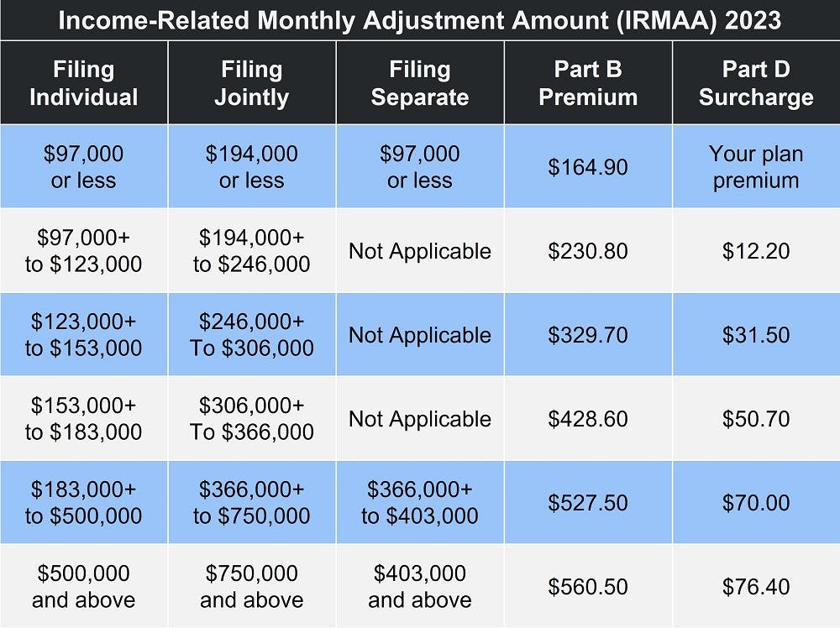Image resolution: width=840 pixels, height=628 pixels.
Task: Click the IRMAA 2023 table title
Action: (420, 19)
